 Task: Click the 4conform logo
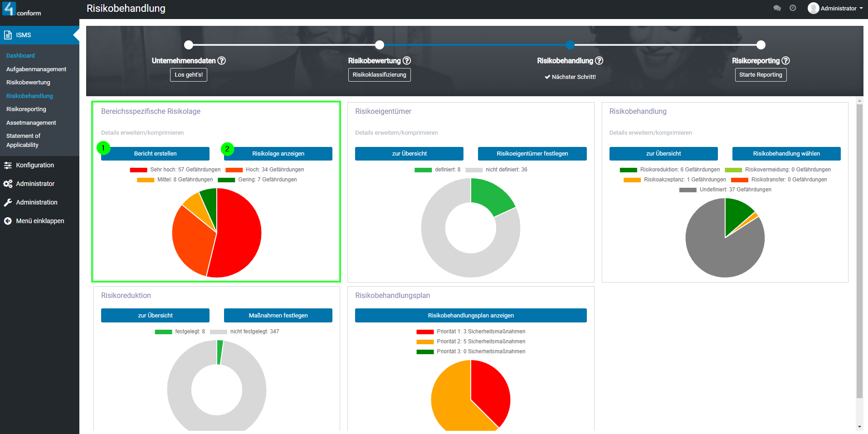(x=22, y=9)
